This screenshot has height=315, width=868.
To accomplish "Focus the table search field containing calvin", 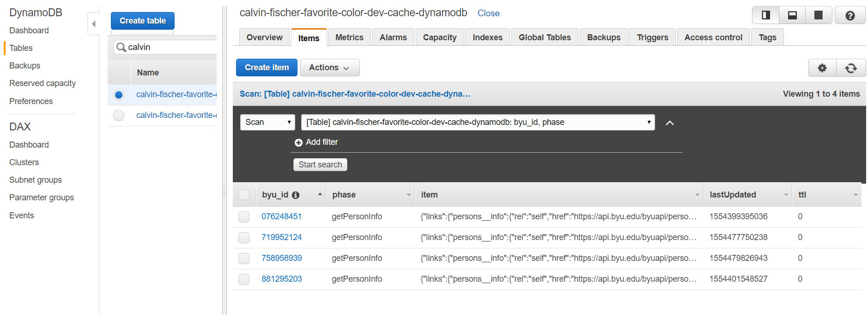I will 165,47.
